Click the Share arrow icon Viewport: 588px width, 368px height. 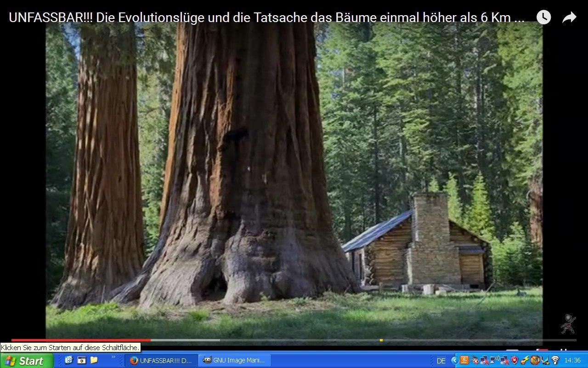coord(569,17)
